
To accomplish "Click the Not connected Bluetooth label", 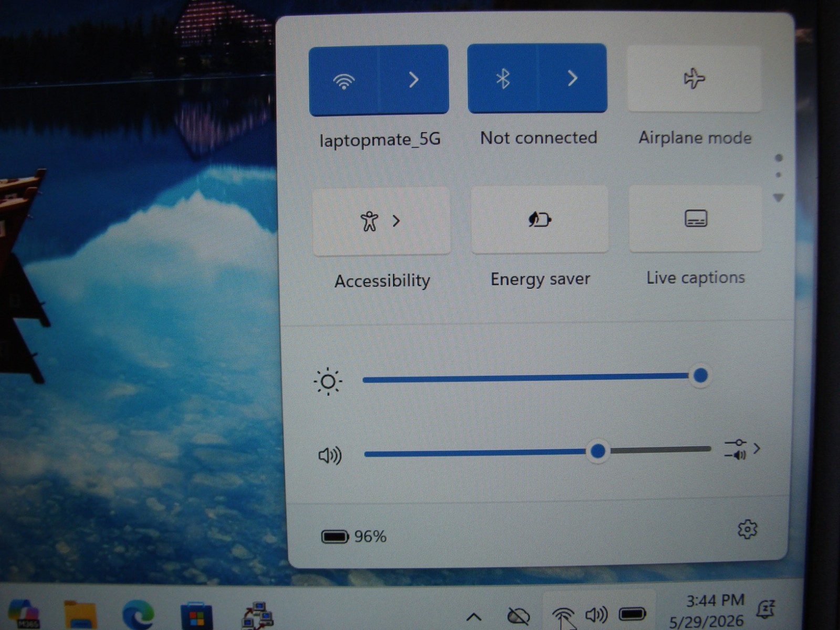I will (539, 138).
